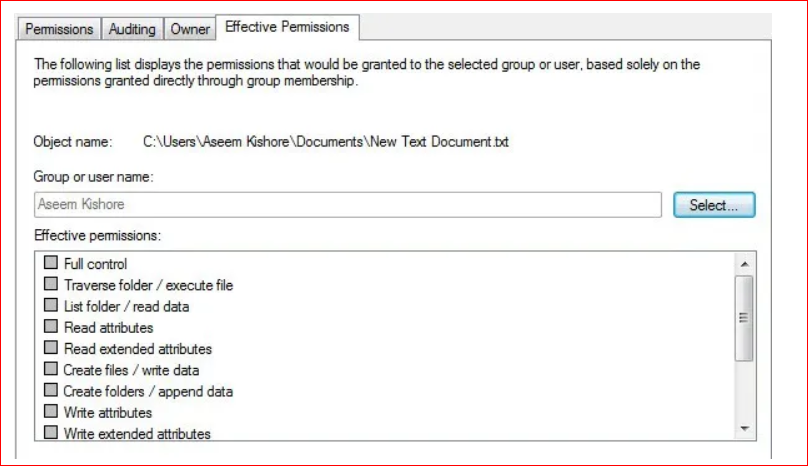Toggle Create files / write data checkbox
This screenshot has width=808, height=466.
point(50,369)
